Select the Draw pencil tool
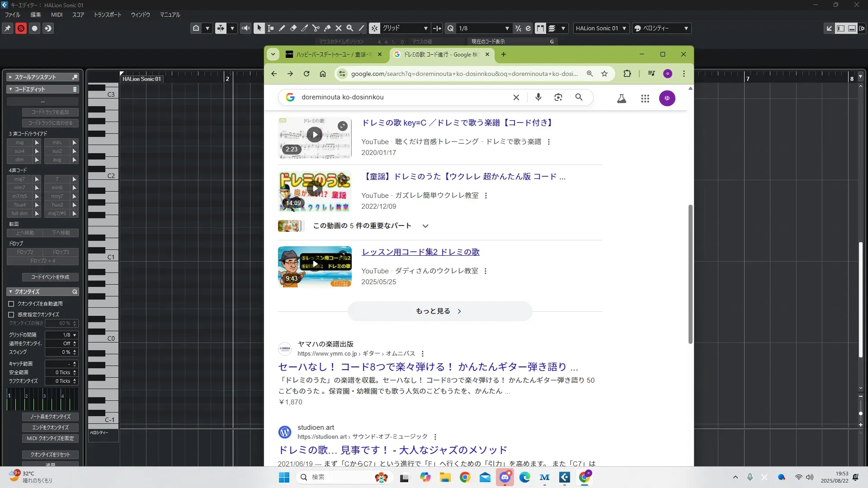The height and width of the screenshot is (488, 868). pyautogui.click(x=282, y=28)
